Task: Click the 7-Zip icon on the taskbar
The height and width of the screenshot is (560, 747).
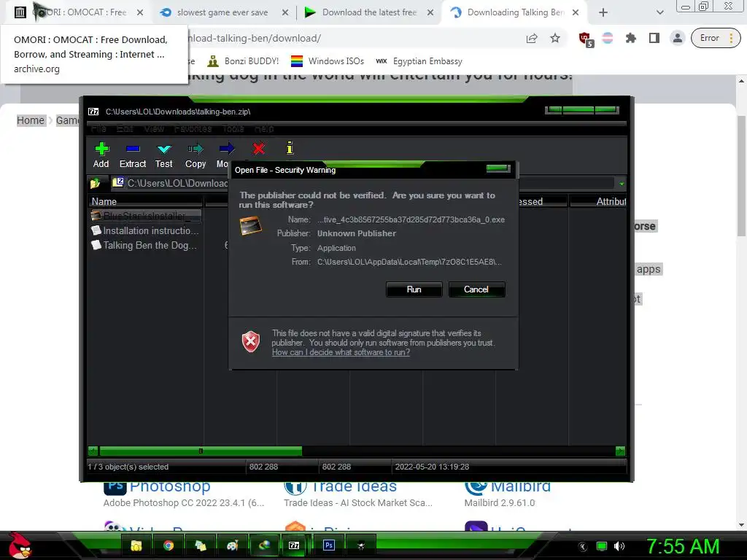Action: tap(294, 545)
